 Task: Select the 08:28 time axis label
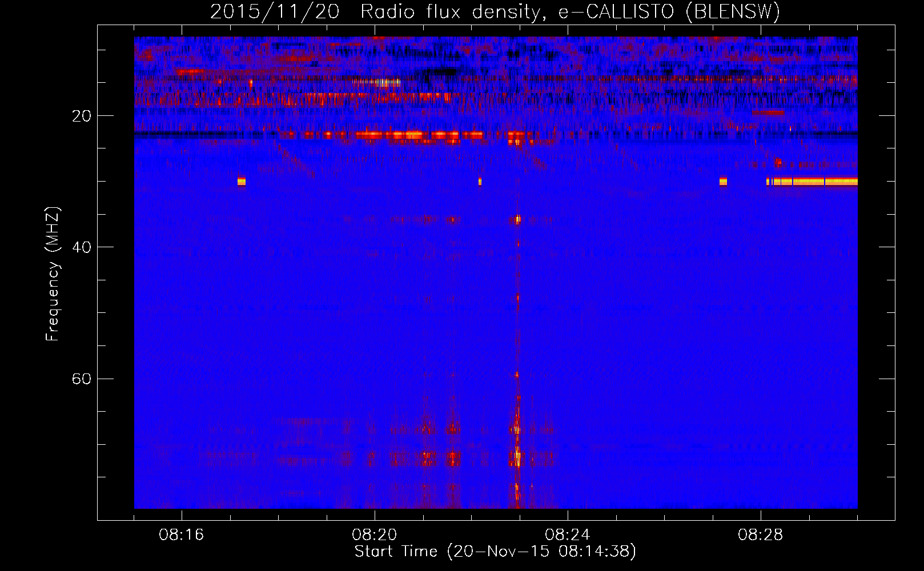pyautogui.click(x=761, y=535)
